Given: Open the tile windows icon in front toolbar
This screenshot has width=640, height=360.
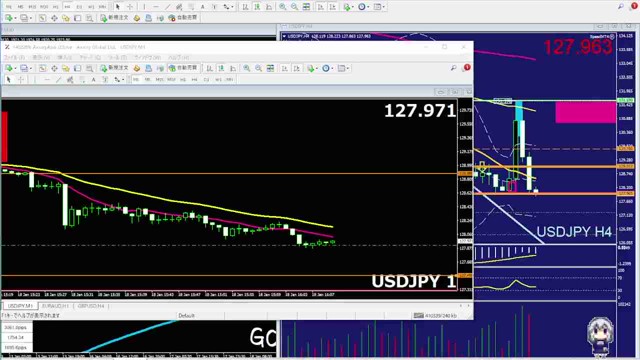Looking at the screenshot, I should coord(270,68).
